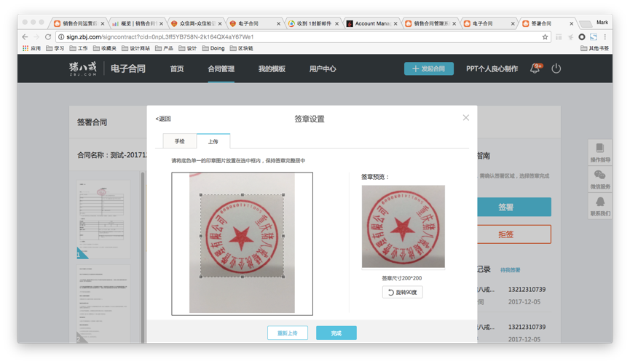Image resolution: width=630 pixels, height=364 pixels.
Task: Reload the page with the refresh icon
Action: pos(48,37)
